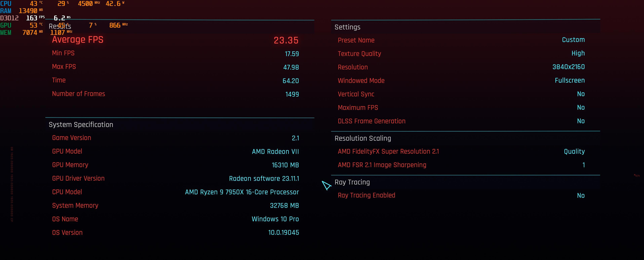
Task: Click the Ray Tracing Enabled No value
Action: point(581,195)
